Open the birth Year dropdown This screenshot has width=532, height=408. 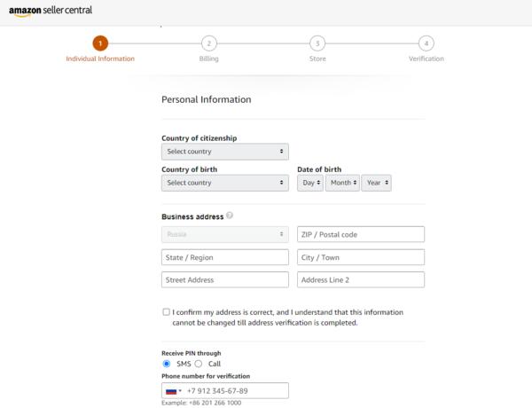[x=378, y=183]
